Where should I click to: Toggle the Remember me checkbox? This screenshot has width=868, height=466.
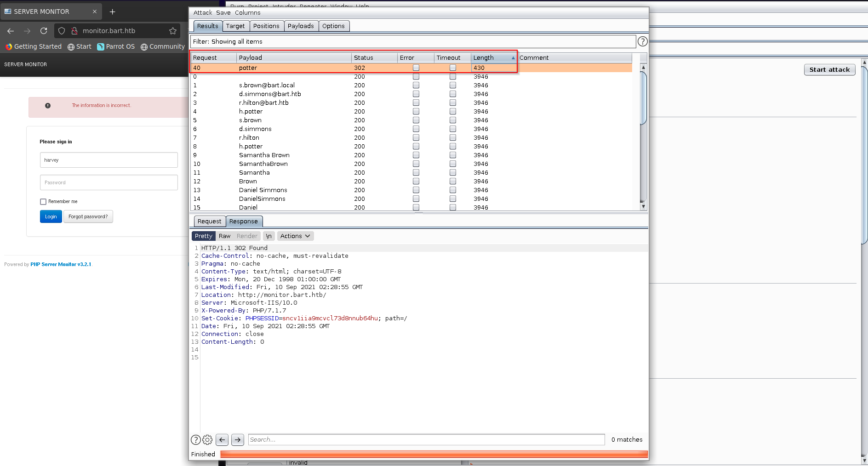click(x=43, y=202)
